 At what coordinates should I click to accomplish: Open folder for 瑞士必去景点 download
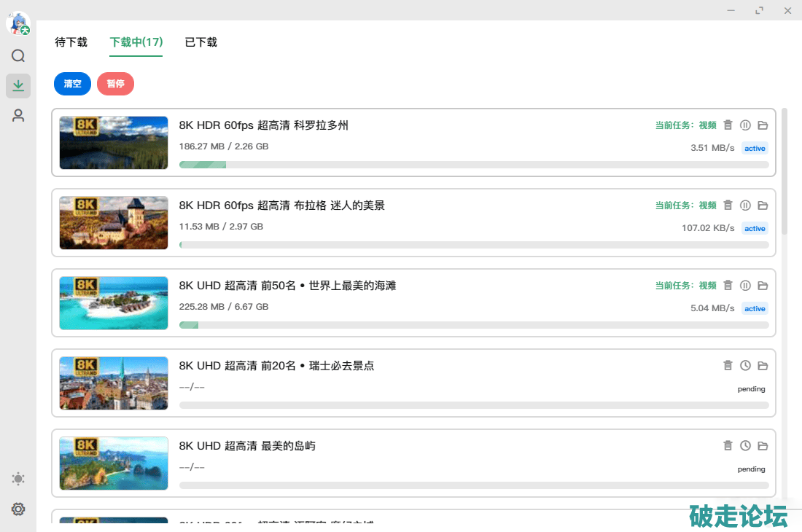pos(763,366)
